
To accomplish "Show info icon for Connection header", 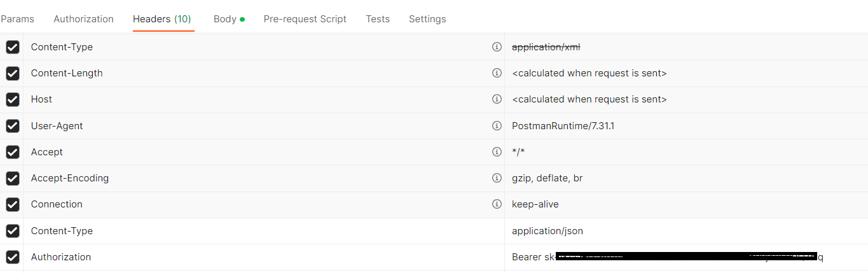I will [x=497, y=204].
